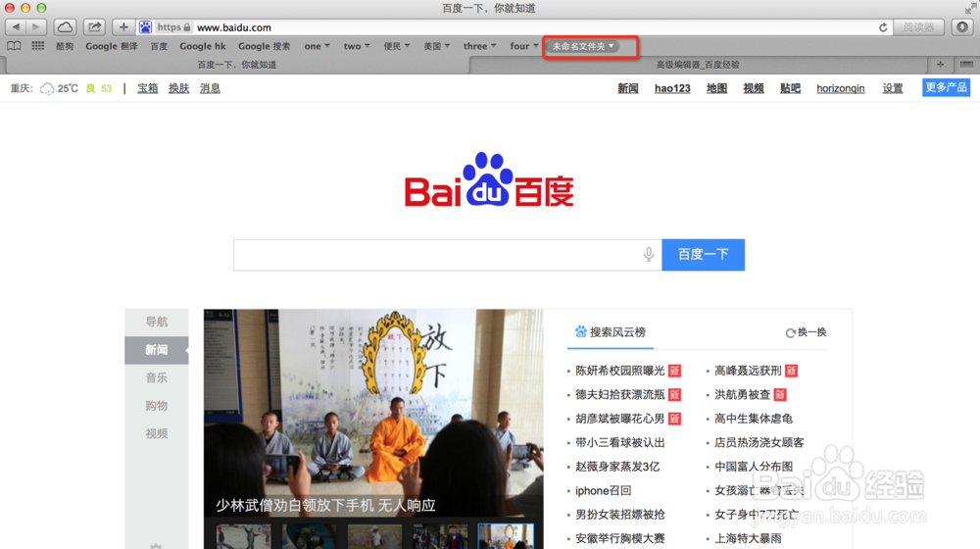Open the 消息 link
Image resolution: width=980 pixels, height=549 pixels.
coord(210,88)
